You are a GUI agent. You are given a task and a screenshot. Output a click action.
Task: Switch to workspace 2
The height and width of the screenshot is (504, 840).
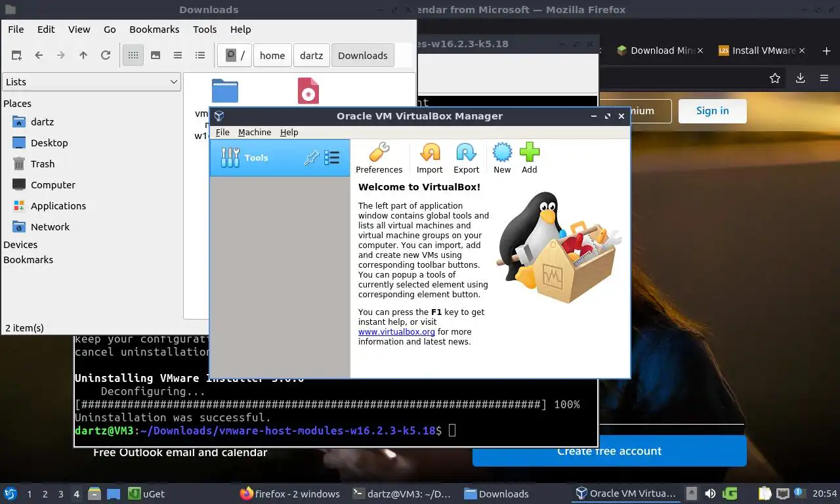coord(45,494)
